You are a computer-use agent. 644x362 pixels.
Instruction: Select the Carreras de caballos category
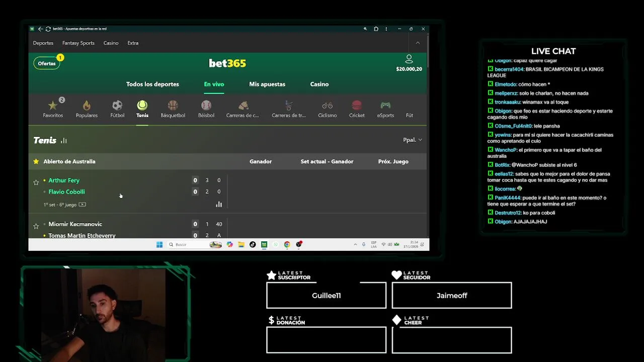click(243, 109)
